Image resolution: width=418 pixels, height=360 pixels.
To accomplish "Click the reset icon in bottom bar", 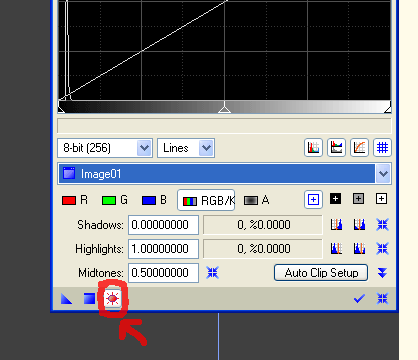I will (382, 299).
